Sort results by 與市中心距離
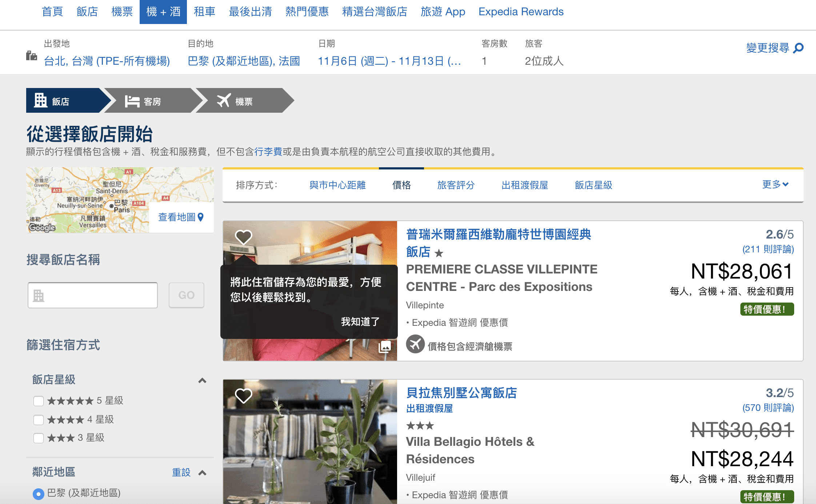Viewport: 816px width, 504px height. pos(337,185)
